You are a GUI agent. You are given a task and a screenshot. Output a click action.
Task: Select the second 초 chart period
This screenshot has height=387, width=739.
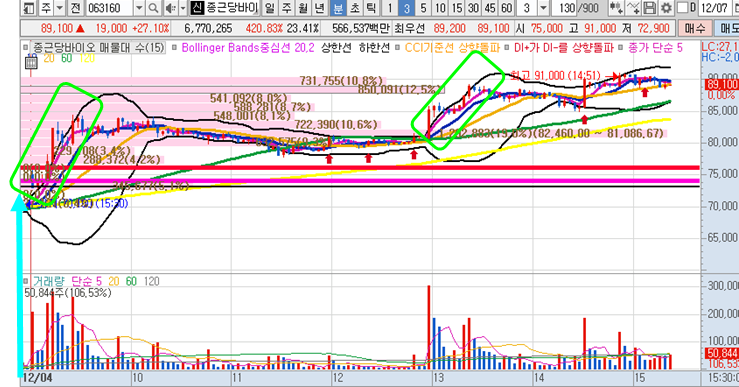tap(354, 8)
